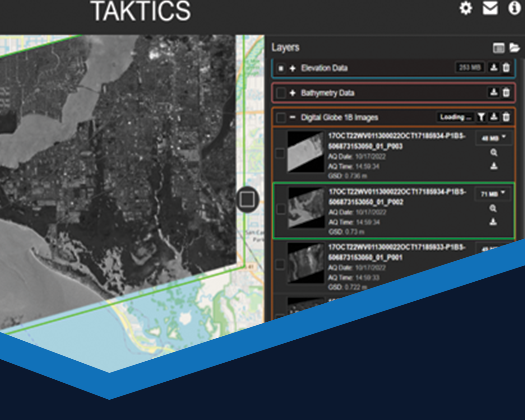Open the 48 MB dropdown for P003
Image resolution: width=525 pixels, height=420 pixels.
pyautogui.click(x=493, y=138)
